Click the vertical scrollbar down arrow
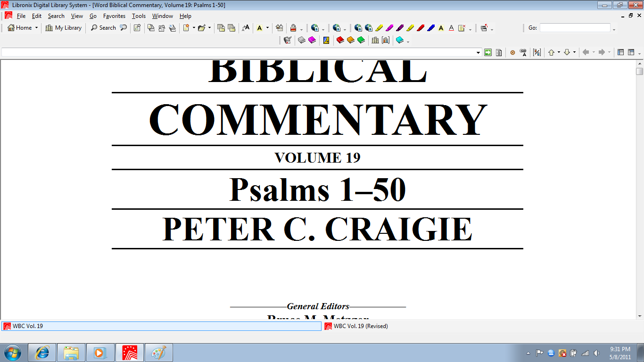 coord(640,316)
